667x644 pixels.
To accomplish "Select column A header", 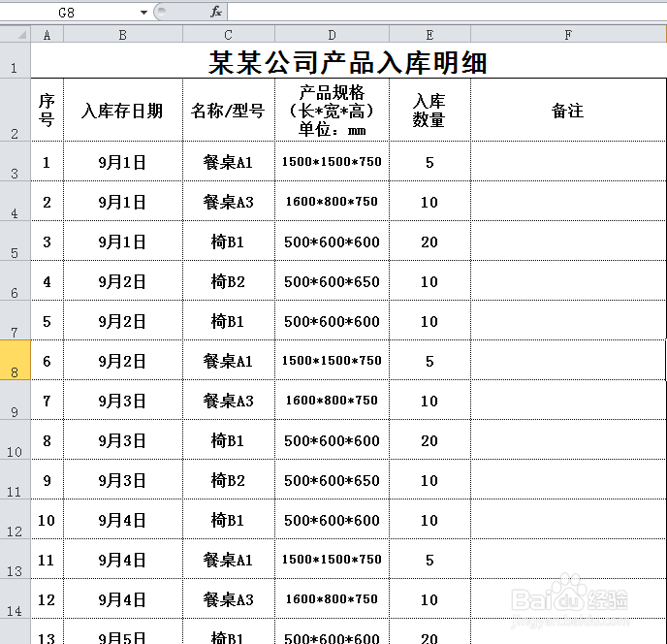I will (48, 35).
